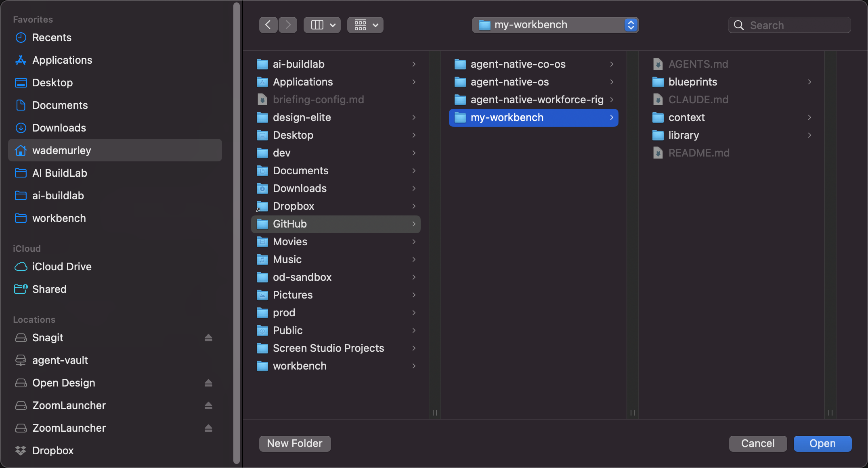Viewport: 868px width, 468px height.
Task: Open the grouping options dropdown
Action: [365, 25]
